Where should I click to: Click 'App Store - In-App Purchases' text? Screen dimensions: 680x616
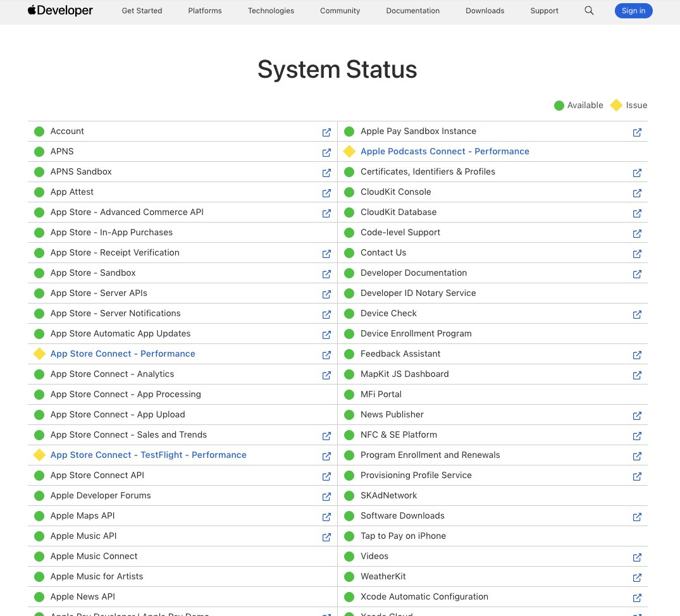click(x=111, y=232)
